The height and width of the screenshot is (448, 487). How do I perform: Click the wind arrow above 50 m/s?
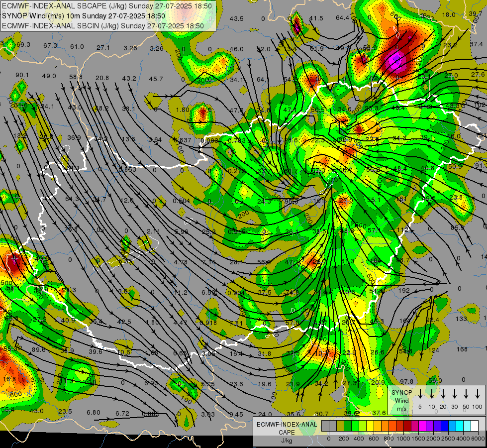[466, 394]
